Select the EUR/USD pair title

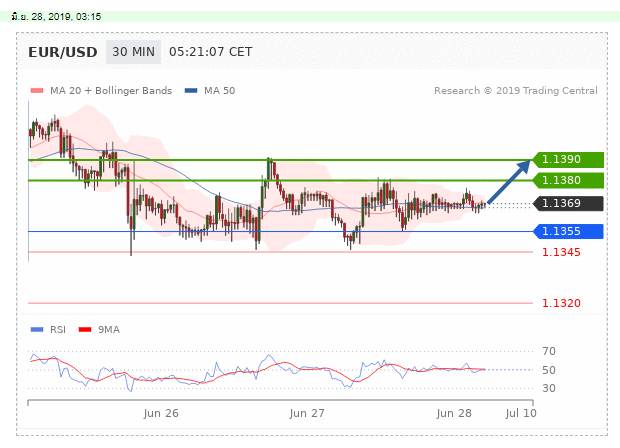(x=62, y=52)
